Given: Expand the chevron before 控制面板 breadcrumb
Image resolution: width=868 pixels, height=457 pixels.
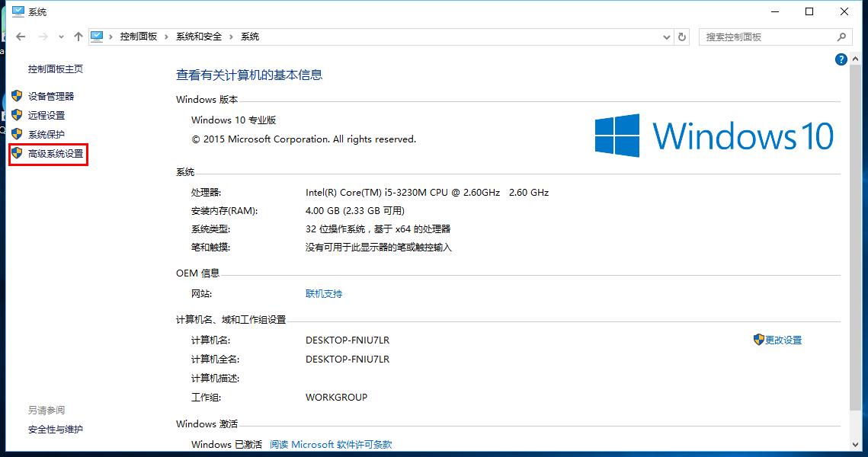Looking at the screenshot, I should point(111,37).
